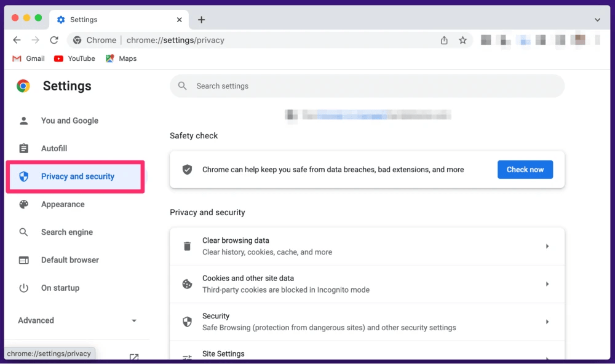Select Privacy and security in the sidebar
Screen dimensions: 615x364
(77, 176)
